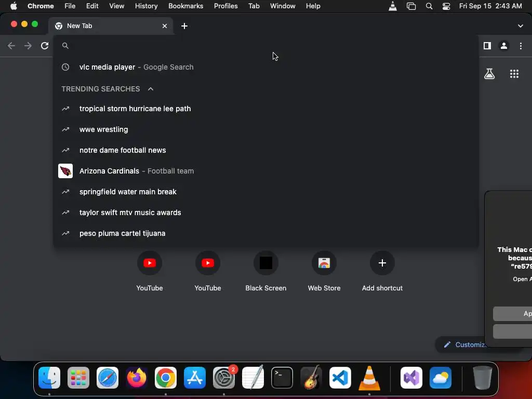532x399 pixels.
Task: Launch GarageBand from the dock
Action: coord(311,378)
